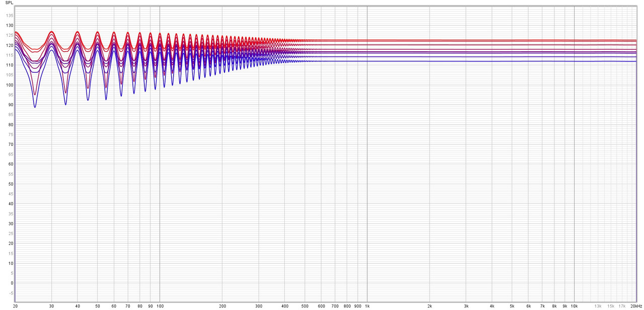Click the 20 tick on the frequency axis
The image size is (644, 310).
point(15,306)
